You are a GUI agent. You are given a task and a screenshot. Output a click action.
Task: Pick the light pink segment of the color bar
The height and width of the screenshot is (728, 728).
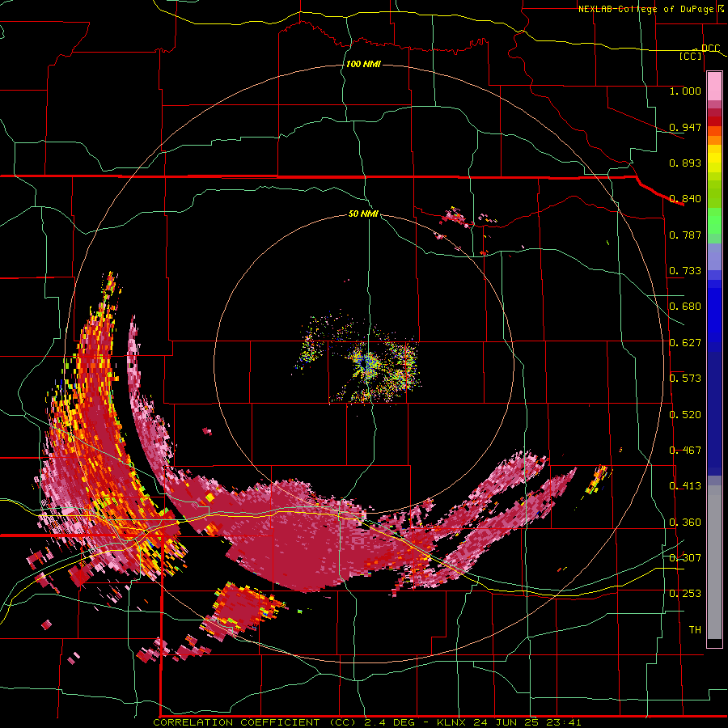tap(714, 87)
